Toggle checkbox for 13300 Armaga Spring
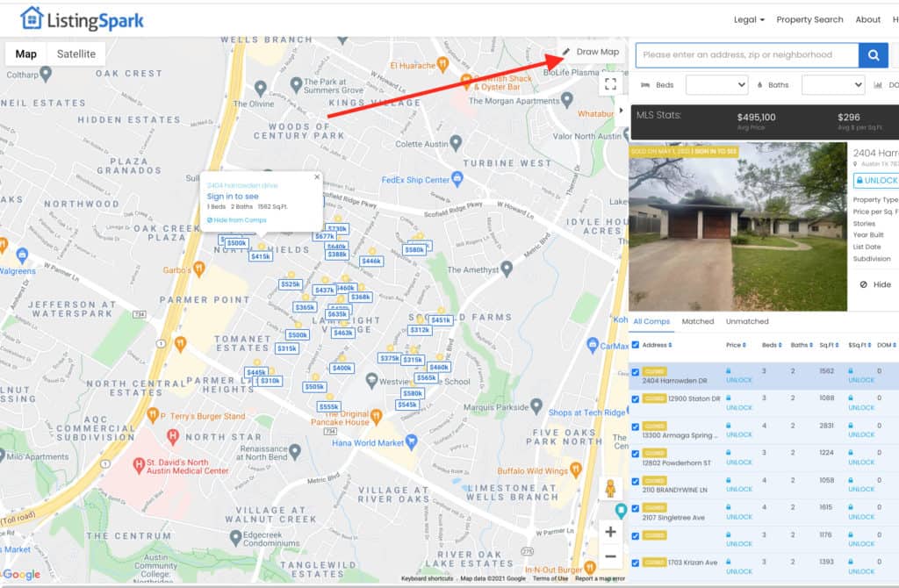Viewport: 899px width, 588px height. [x=636, y=427]
